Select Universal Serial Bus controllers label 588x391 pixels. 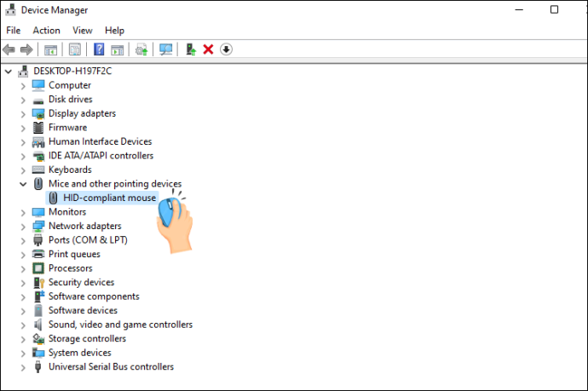[x=111, y=366]
